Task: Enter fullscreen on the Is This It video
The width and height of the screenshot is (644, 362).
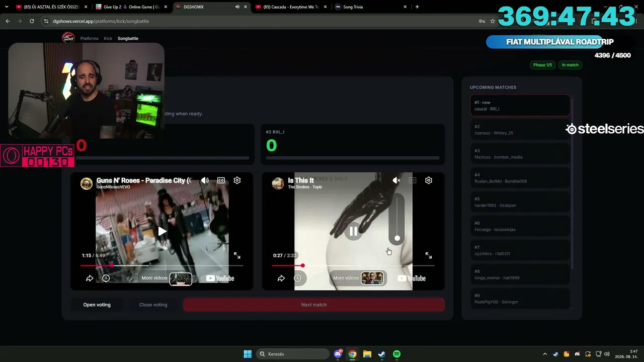Action: point(429,255)
